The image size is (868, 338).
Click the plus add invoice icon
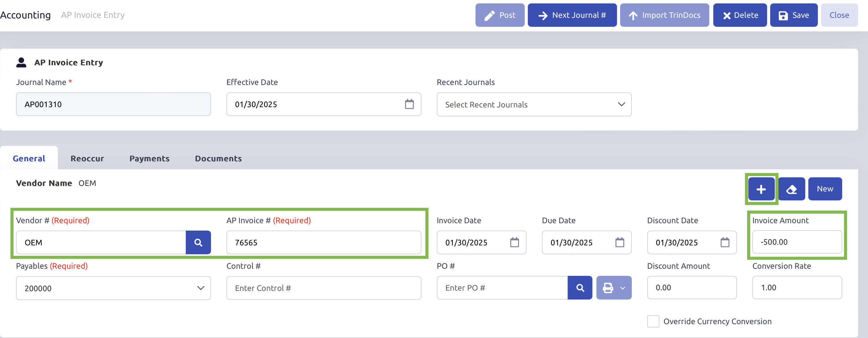click(761, 189)
